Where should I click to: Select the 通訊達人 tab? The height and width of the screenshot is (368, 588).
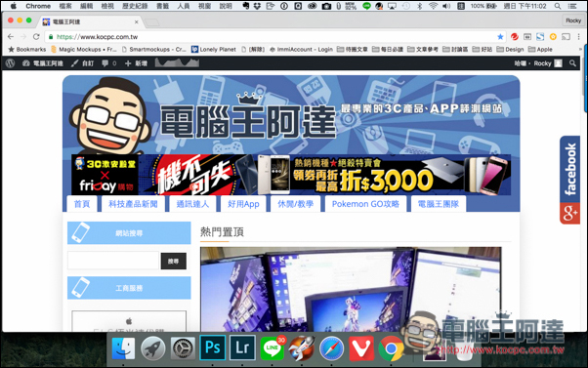click(x=192, y=204)
